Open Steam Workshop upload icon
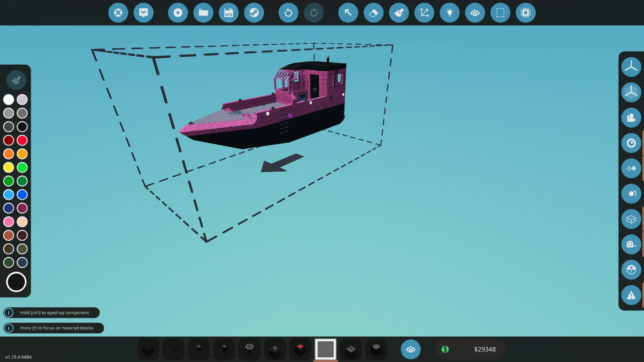This screenshot has height=362, width=644. 254,13
